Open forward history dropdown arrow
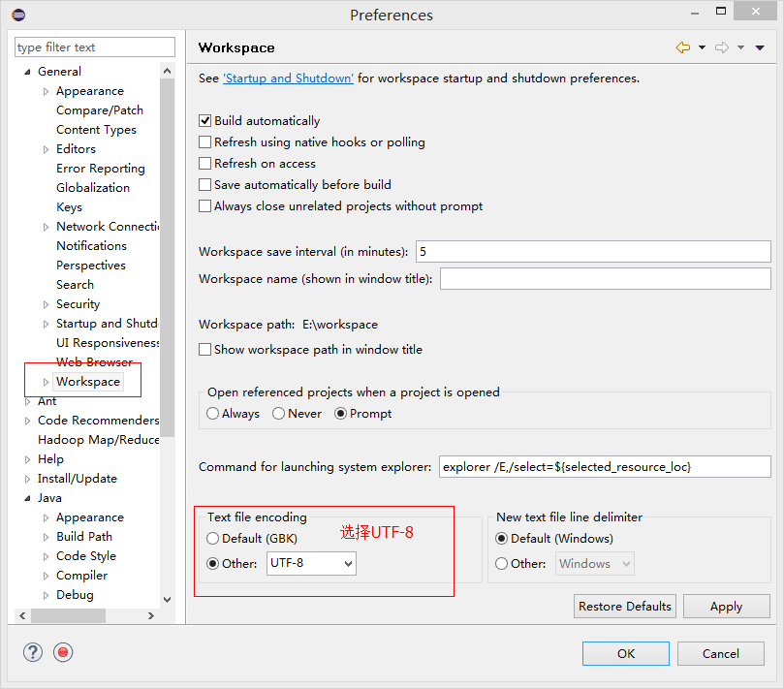The width and height of the screenshot is (784, 689). (741, 47)
